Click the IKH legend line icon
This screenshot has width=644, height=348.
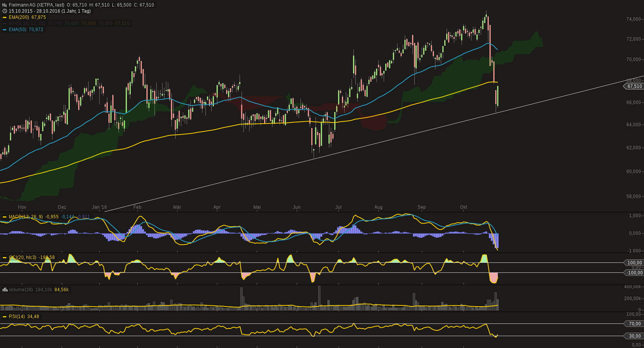(4, 23)
